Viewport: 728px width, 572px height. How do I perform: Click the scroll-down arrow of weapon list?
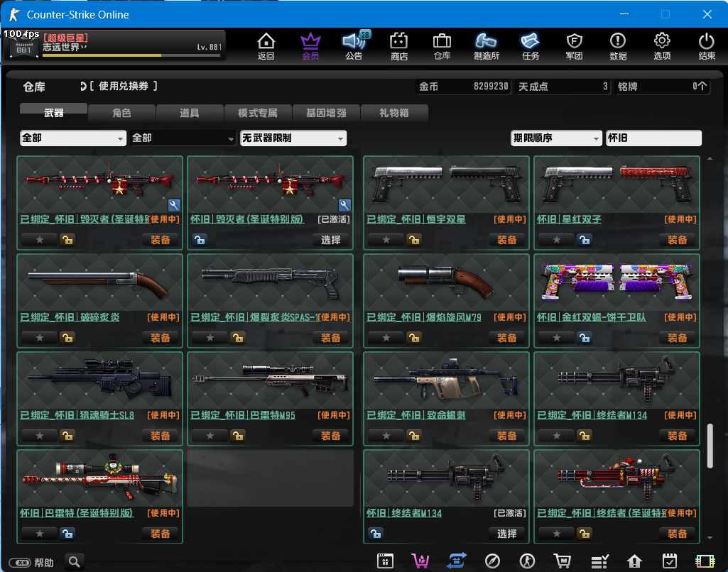point(710,538)
